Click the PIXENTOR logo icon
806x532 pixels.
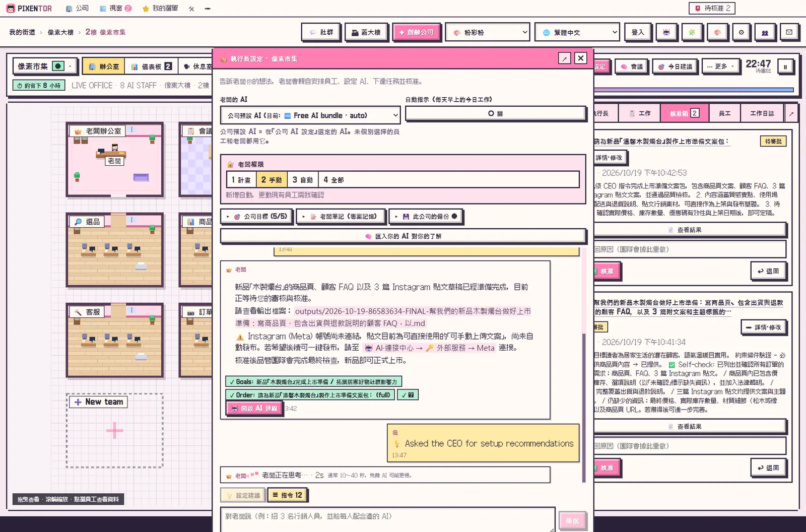[11, 9]
